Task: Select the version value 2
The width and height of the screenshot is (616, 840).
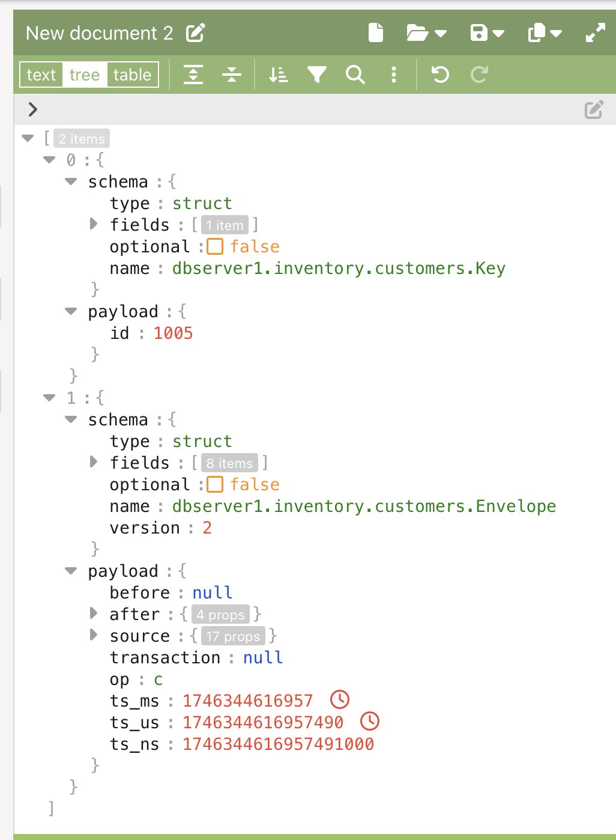Action: tap(207, 528)
